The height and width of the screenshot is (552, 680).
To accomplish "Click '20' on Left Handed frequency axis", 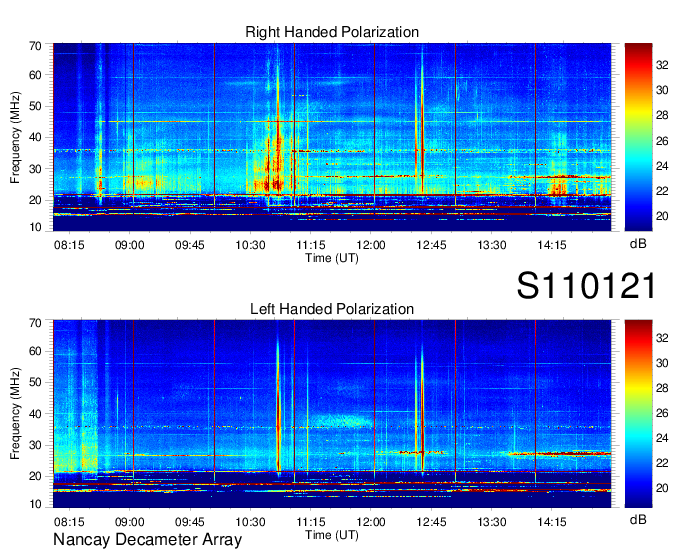I will [35, 477].
